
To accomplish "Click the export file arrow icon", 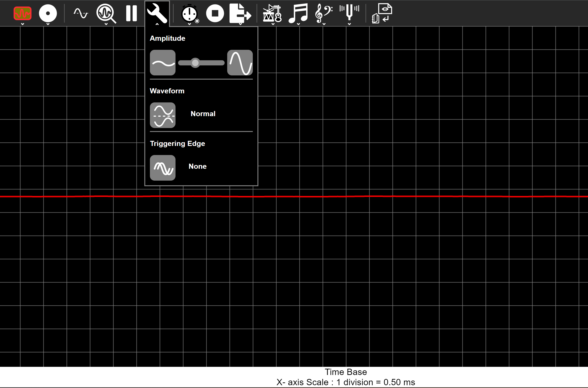I will 240,13.
